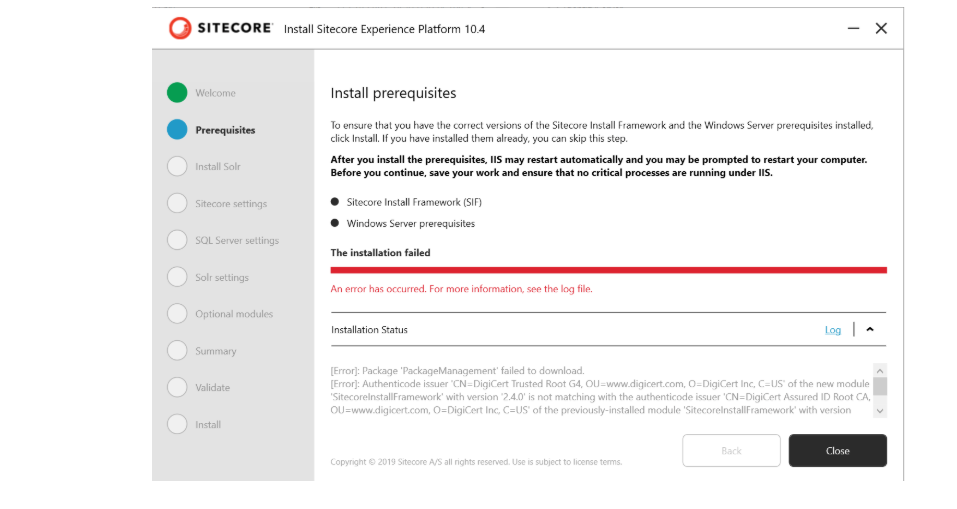Image resolution: width=957 pixels, height=509 pixels.
Task: Click the error log scrollbar thumb
Action: coord(880,386)
